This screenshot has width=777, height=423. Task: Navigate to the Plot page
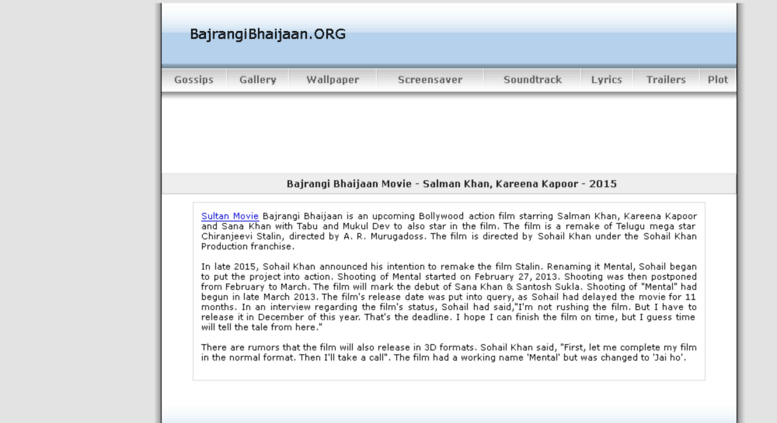pyautogui.click(x=718, y=80)
